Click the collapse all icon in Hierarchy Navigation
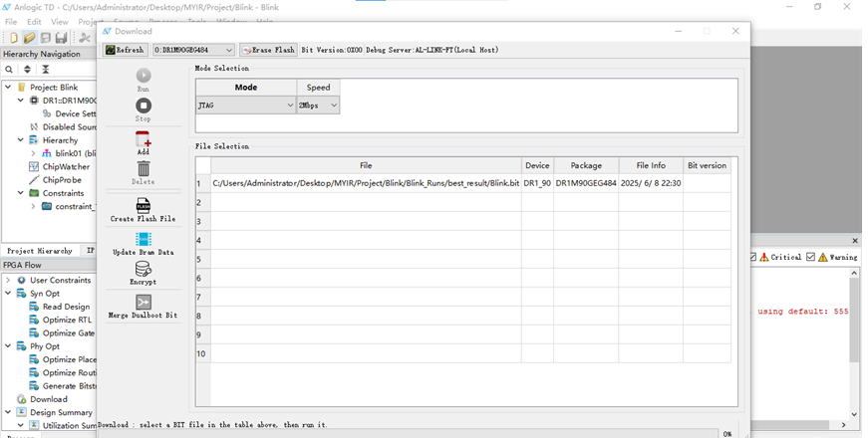This screenshot has width=868, height=438. tap(46, 69)
